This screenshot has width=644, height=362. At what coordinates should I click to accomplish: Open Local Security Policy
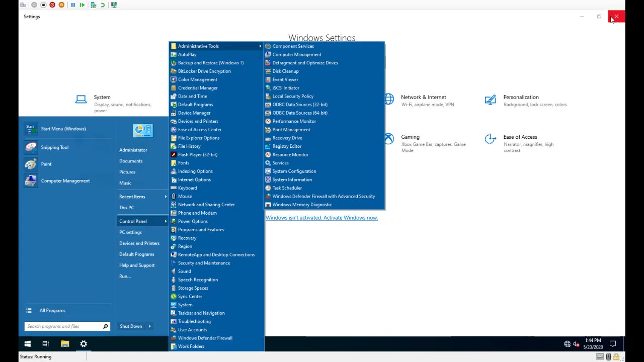coord(293,96)
